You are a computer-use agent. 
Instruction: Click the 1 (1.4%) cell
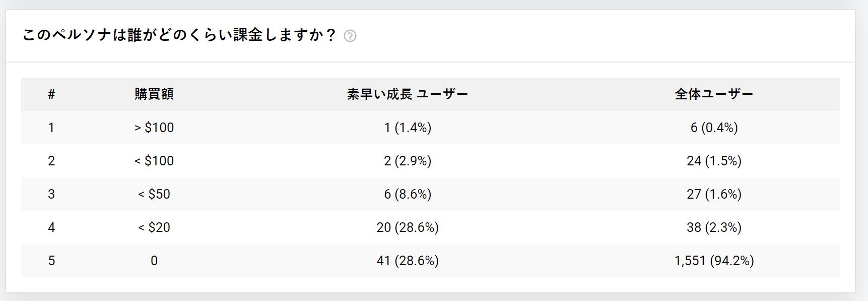pyautogui.click(x=408, y=128)
